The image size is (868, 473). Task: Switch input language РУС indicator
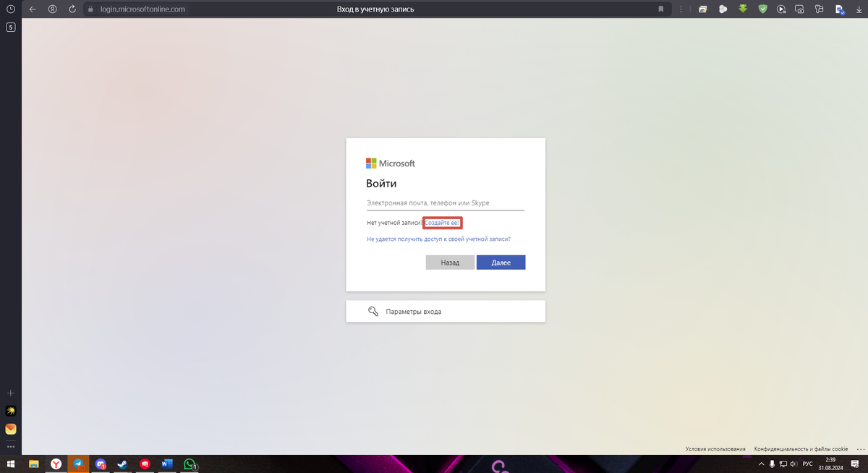coord(808,464)
